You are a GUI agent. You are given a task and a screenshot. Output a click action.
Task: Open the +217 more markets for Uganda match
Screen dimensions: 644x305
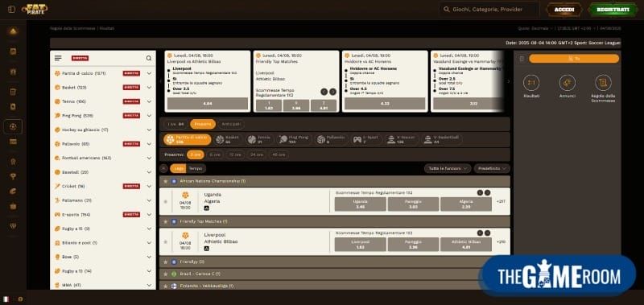[501, 201]
